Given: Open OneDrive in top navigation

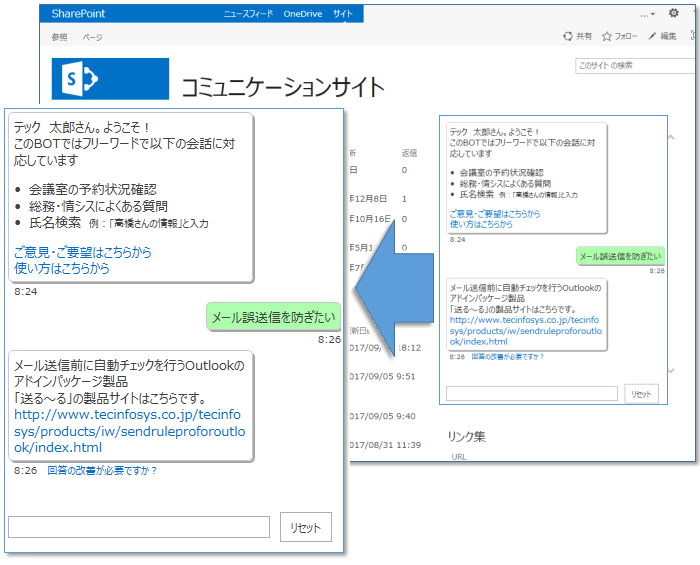Looking at the screenshot, I should tap(303, 14).
